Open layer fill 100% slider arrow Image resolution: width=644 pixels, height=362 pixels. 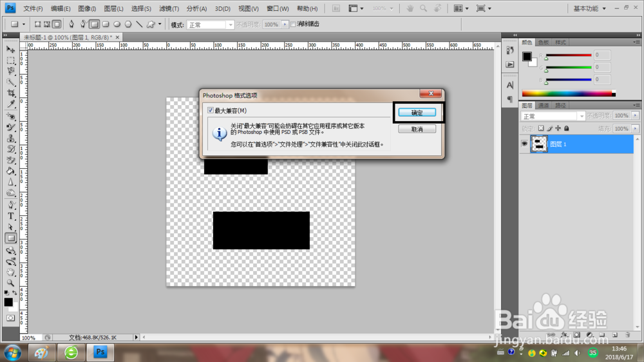point(635,129)
